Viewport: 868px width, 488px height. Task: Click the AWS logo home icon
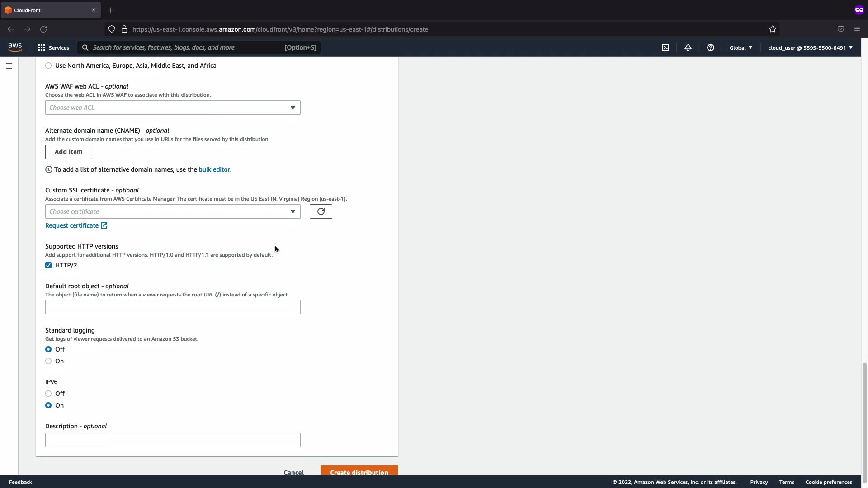coord(15,47)
